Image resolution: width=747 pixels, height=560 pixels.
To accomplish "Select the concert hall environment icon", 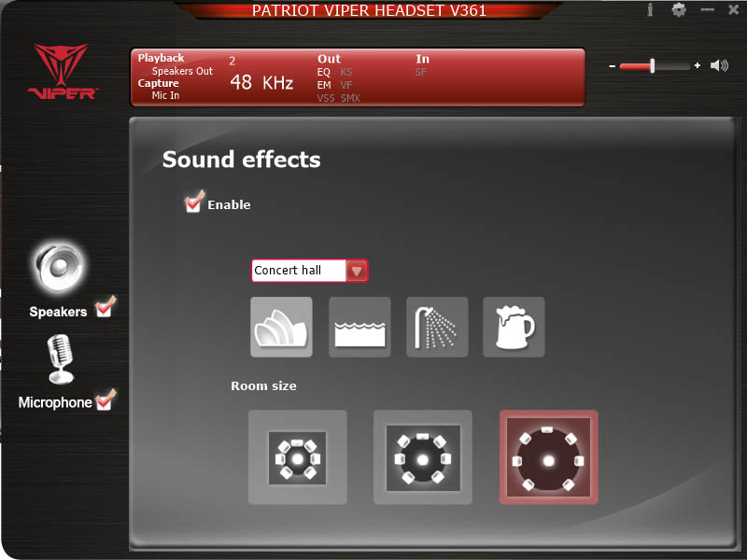I will [281, 327].
